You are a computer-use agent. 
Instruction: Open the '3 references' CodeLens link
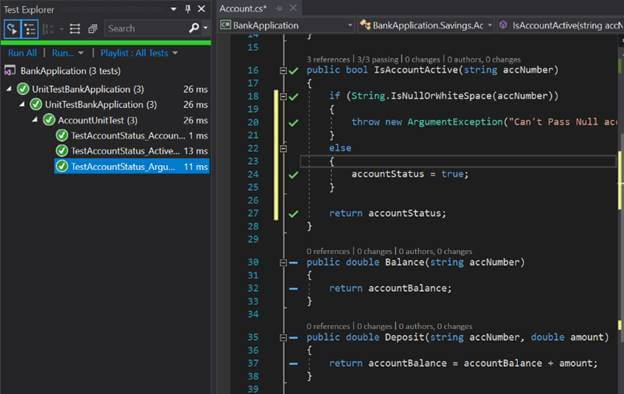click(328, 59)
